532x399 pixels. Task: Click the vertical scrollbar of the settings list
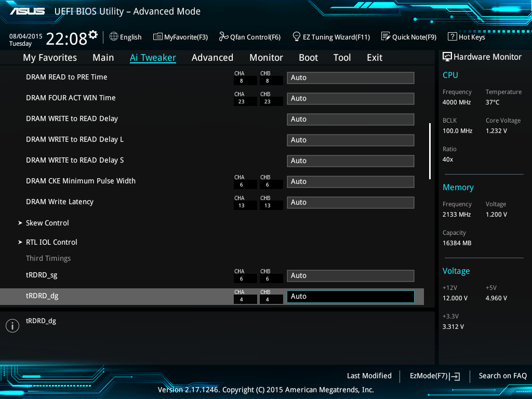[430, 151]
